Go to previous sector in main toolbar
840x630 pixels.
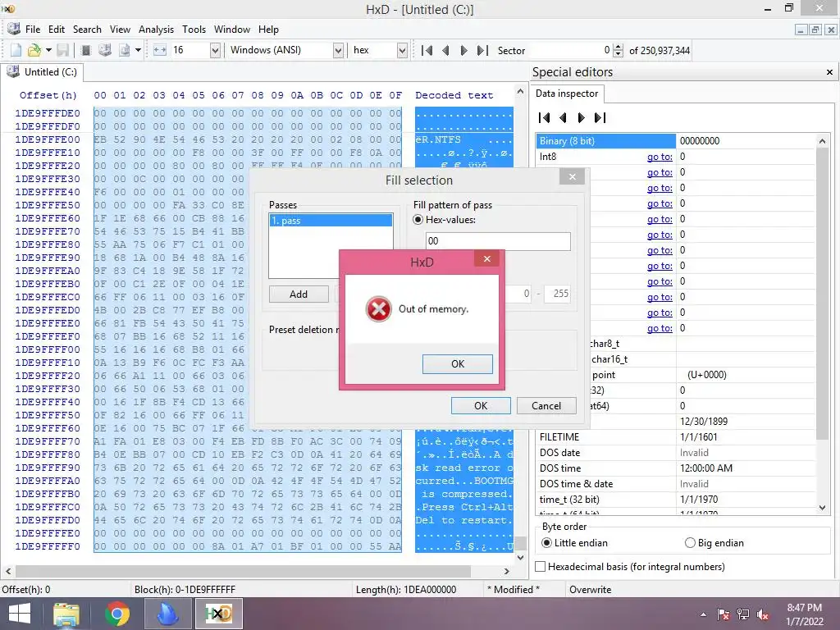click(x=445, y=50)
